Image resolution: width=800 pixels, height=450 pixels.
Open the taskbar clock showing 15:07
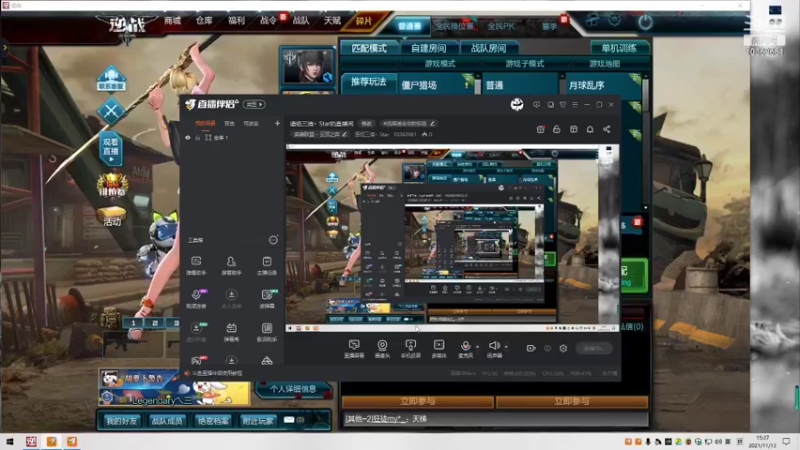(762, 441)
